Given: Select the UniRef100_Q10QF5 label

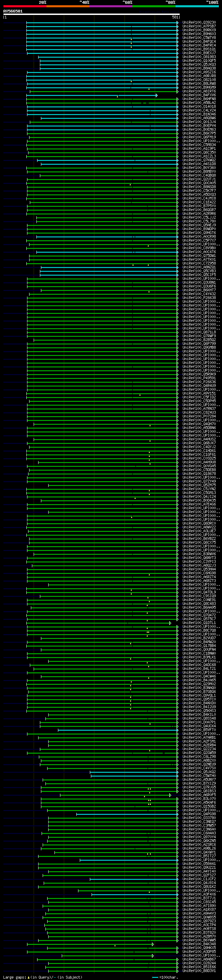Looking at the screenshot, I should click(199, 60).
